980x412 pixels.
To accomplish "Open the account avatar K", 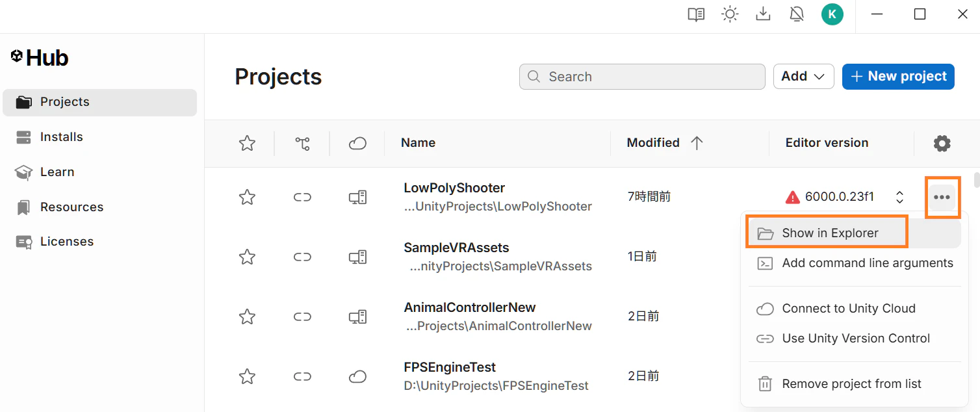I will click(x=832, y=14).
